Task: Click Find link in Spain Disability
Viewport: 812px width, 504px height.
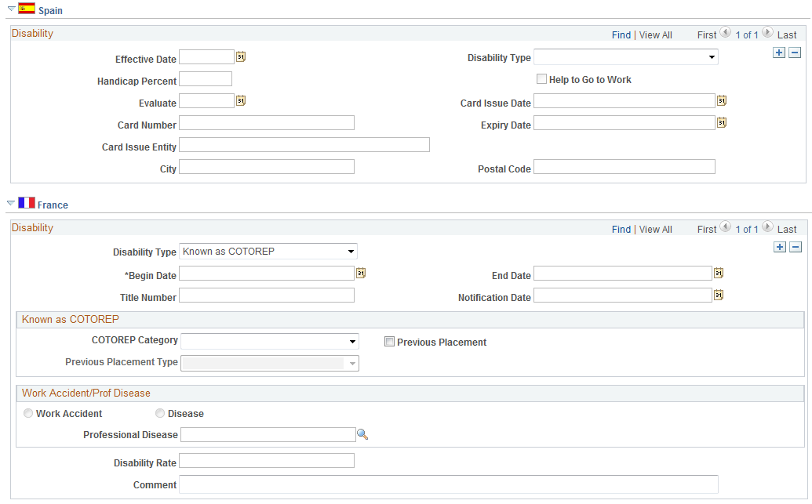Action: pyautogui.click(x=621, y=34)
